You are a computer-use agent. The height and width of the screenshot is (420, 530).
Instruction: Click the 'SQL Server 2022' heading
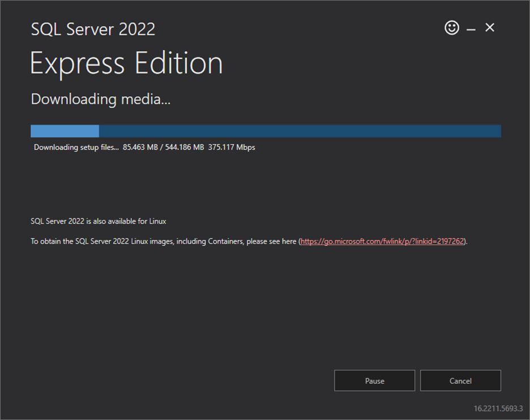point(93,29)
